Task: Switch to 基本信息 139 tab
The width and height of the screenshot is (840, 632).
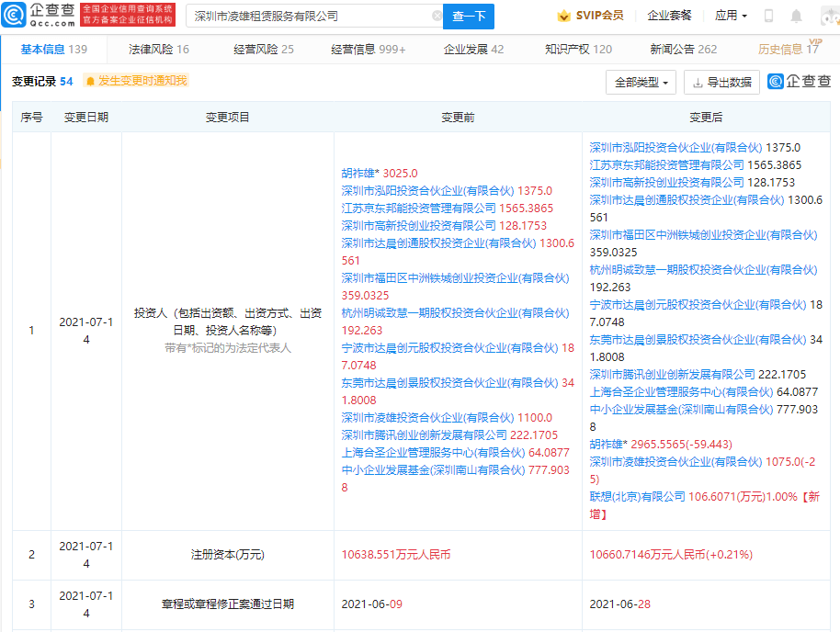Action: coord(53,50)
